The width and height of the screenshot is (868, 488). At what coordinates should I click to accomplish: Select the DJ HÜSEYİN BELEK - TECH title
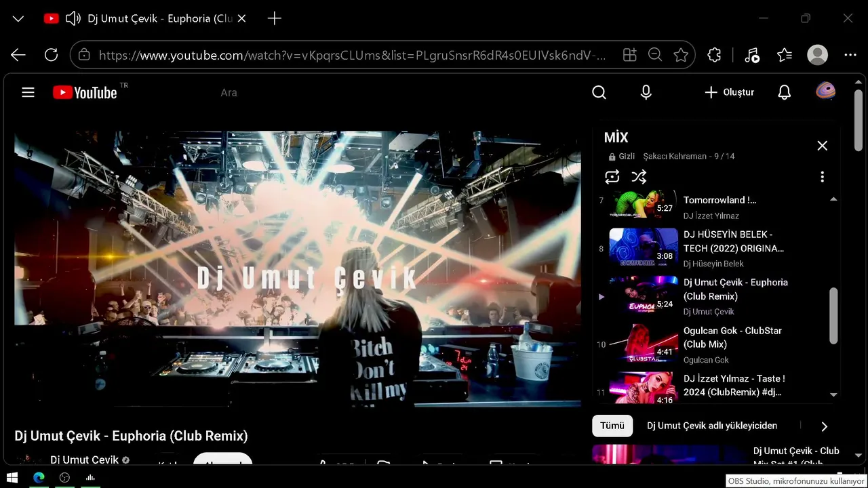pyautogui.click(x=734, y=241)
